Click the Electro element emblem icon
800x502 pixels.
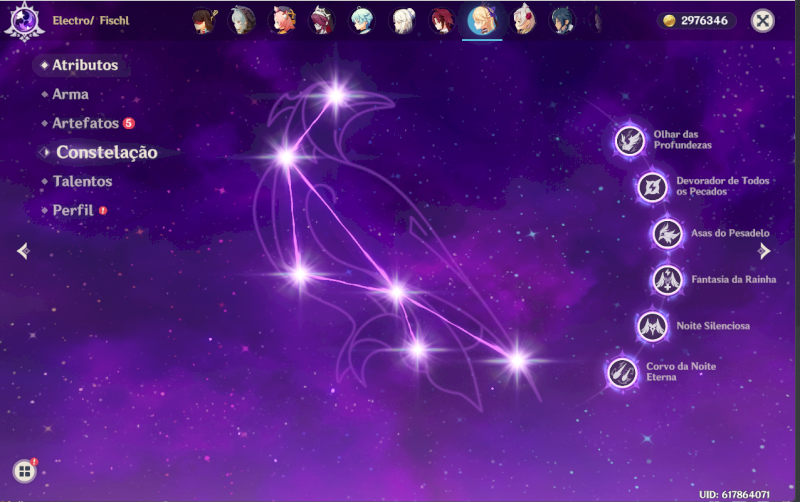tap(24, 21)
